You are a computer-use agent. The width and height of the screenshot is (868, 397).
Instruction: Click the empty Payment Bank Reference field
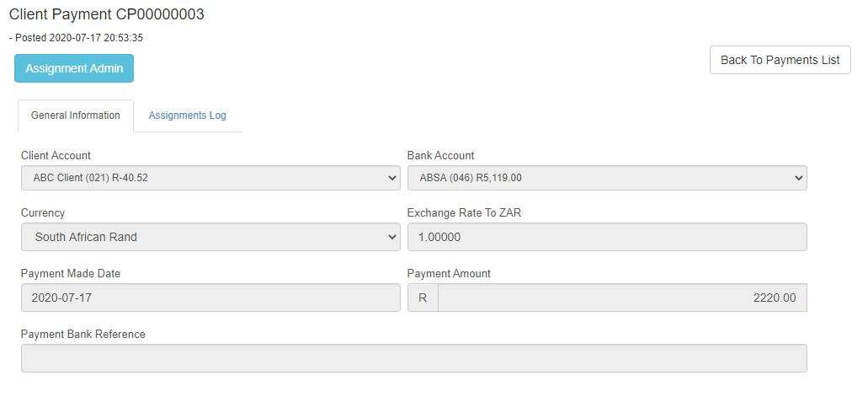pyautogui.click(x=413, y=358)
